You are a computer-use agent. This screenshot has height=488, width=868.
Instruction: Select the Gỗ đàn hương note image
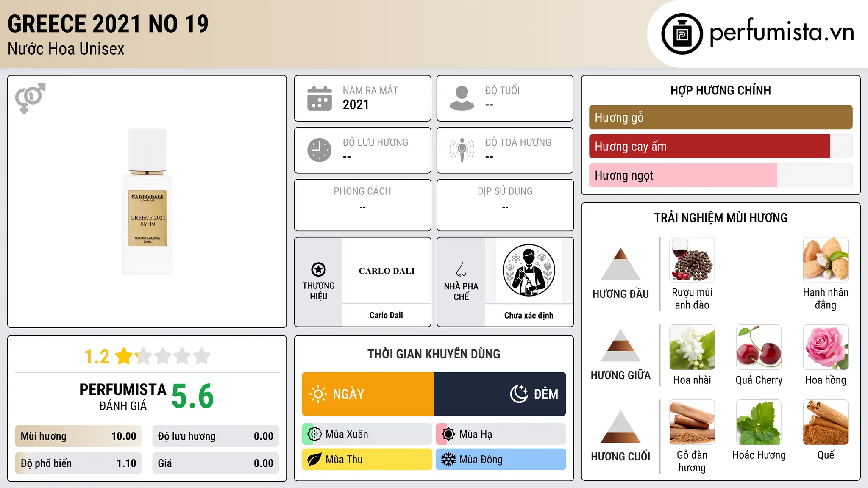pos(692,422)
